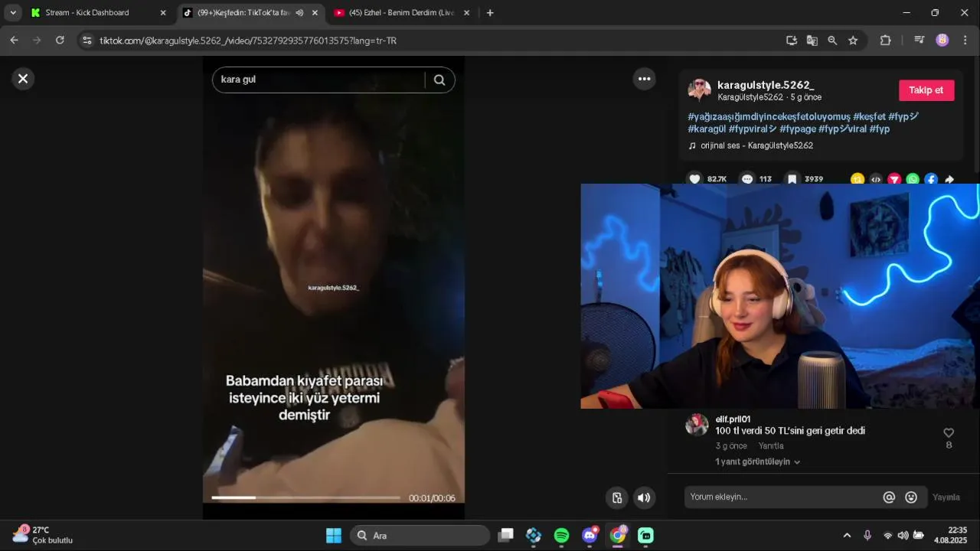Screen dimensions: 980x551
Task: Translate this page icon
Action: [812, 41]
